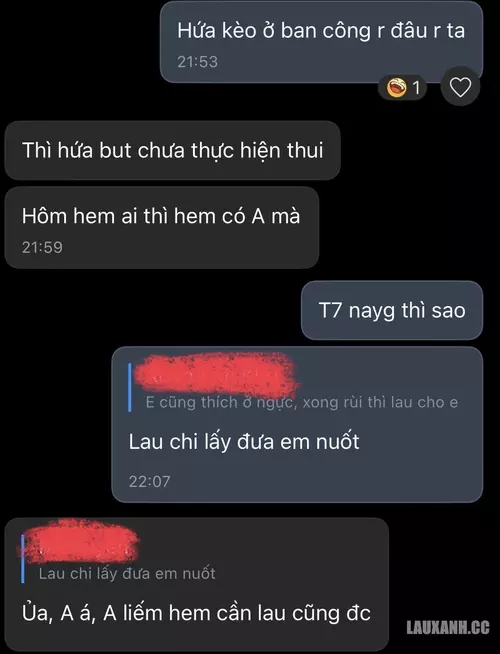This screenshot has height=654, width=500.
Task: Open quoted preview 'Lau chi lấy đưa em nuốt'
Action: point(127,574)
